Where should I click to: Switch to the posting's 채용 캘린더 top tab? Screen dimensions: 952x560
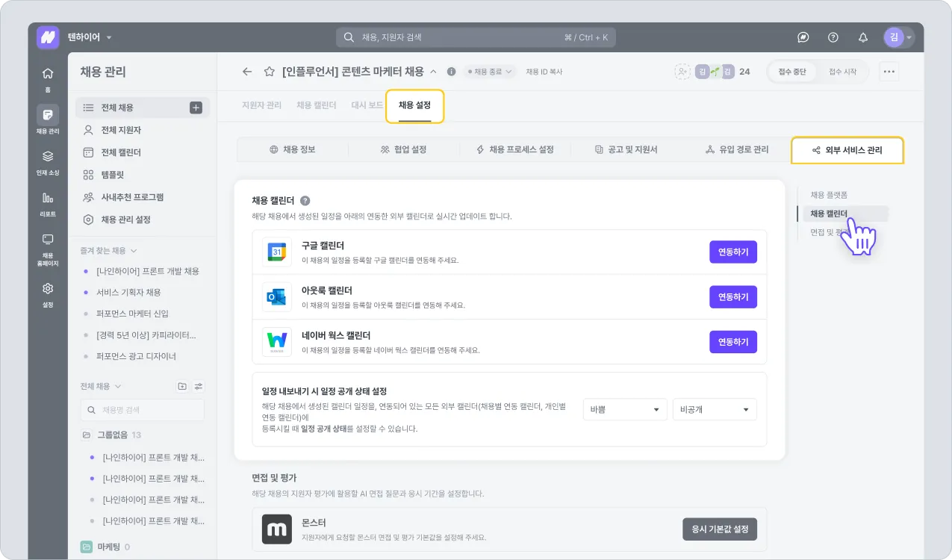tap(316, 105)
